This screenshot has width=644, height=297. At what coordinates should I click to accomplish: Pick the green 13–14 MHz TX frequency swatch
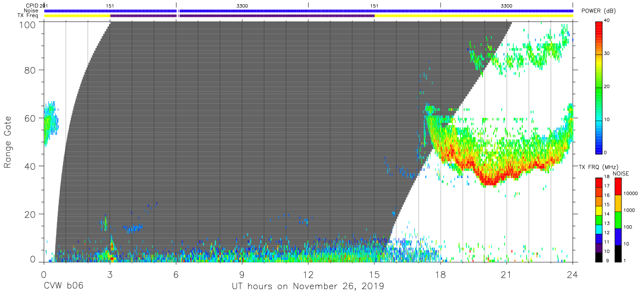(x=599, y=220)
